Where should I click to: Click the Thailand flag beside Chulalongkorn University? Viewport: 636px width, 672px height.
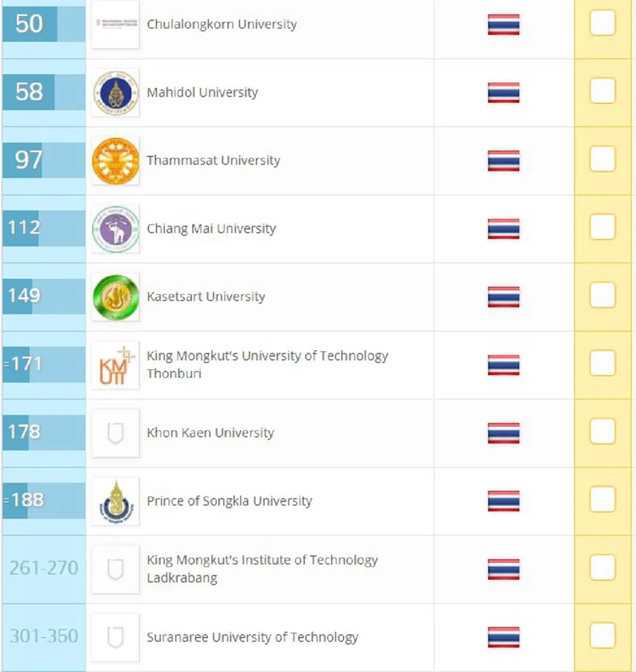[502, 24]
